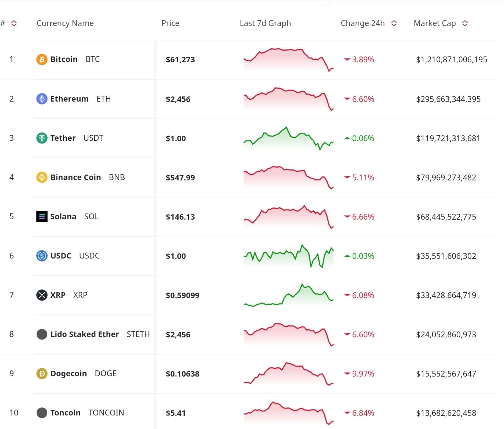Click the Solana logo icon
504x429 pixels.
click(42, 217)
